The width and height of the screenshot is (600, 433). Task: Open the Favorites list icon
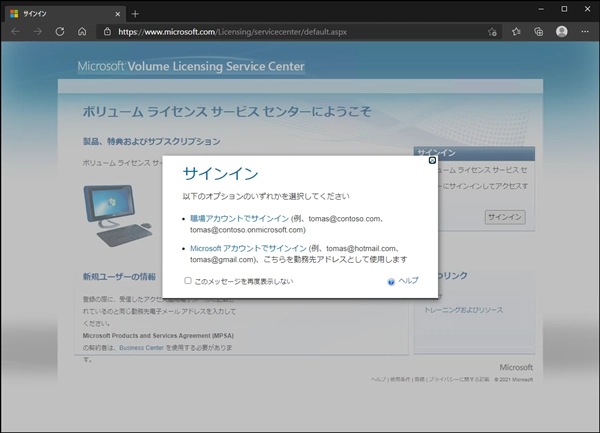[x=516, y=32]
